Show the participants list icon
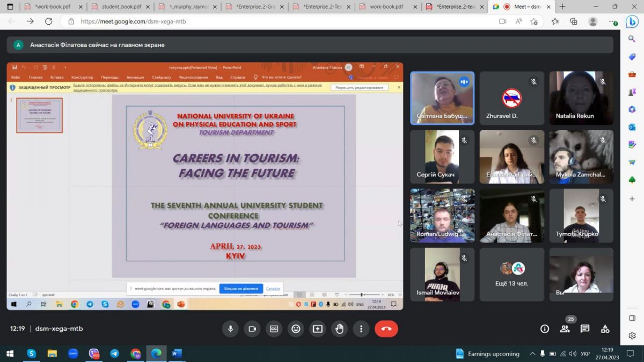644x362 pixels. (x=565, y=329)
